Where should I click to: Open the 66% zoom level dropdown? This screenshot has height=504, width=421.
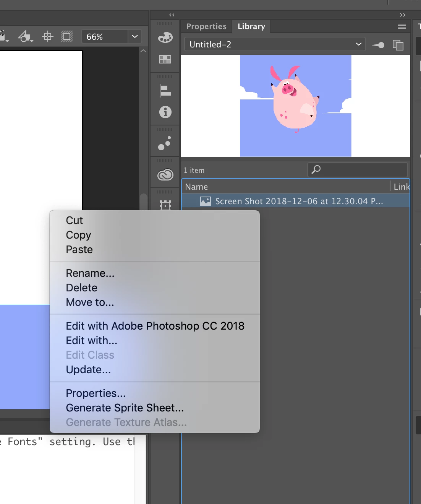(134, 37)
